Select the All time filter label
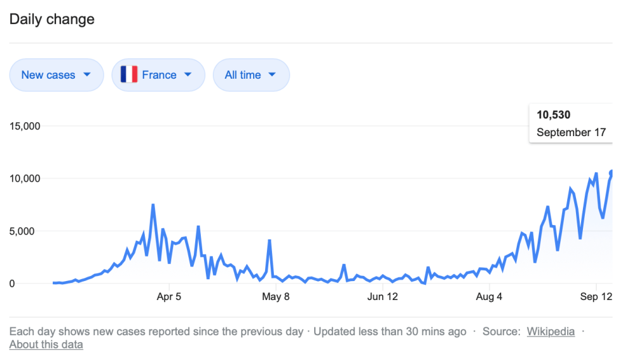Image resolution: width=644 pixels, height=363 pixels. (x=242, y=75)
